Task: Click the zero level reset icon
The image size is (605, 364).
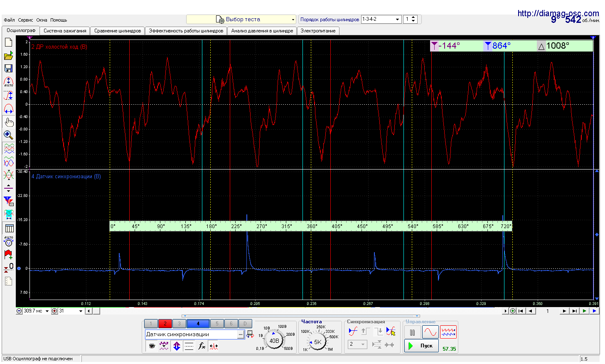Action: point(8,268)
